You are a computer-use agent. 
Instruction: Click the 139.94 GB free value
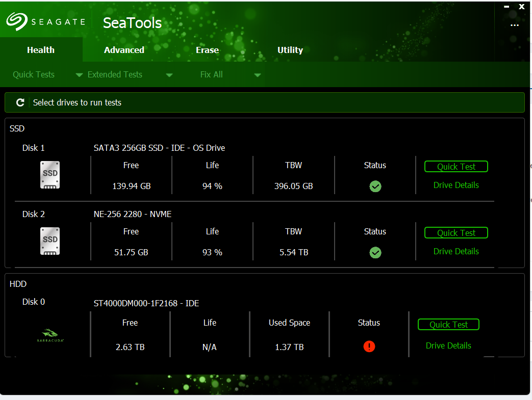pyautogui.click(x=131, y=186)
